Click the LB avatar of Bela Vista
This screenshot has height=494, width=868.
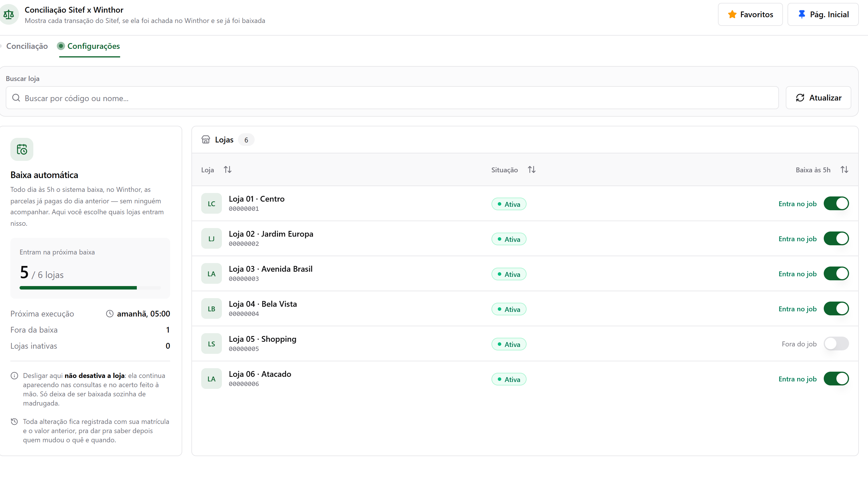[211, 308]
